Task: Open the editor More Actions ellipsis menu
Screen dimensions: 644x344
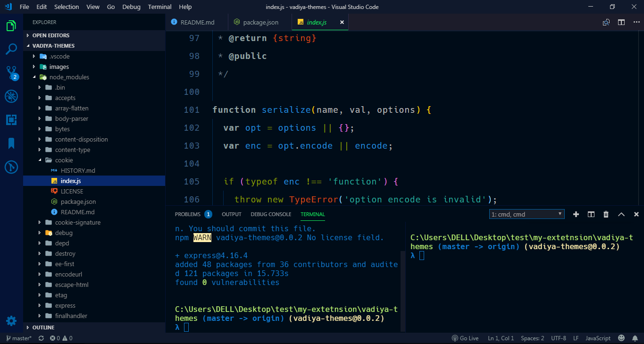Action: 636,22
